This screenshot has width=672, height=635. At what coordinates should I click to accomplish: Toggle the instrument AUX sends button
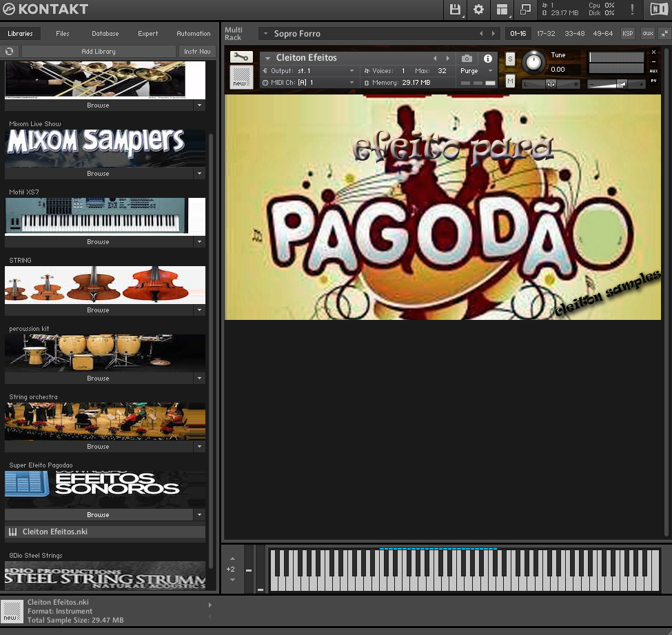(653, 71)
